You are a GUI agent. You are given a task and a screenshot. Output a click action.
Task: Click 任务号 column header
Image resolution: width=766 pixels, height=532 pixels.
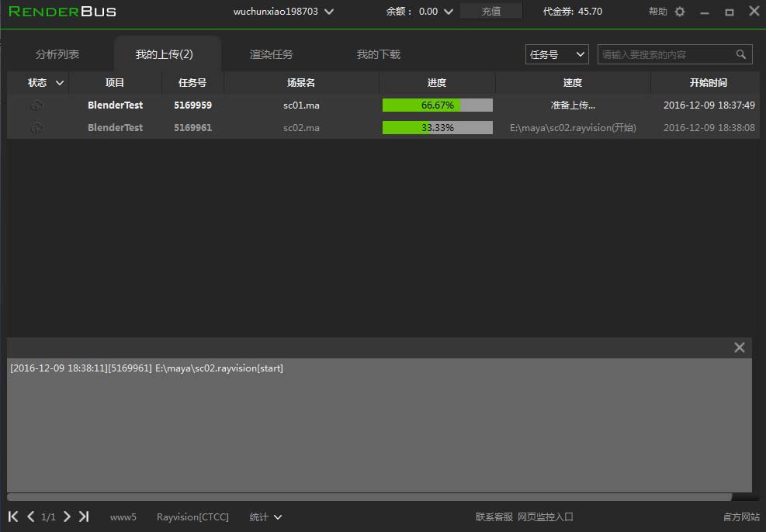coord(192,82)
